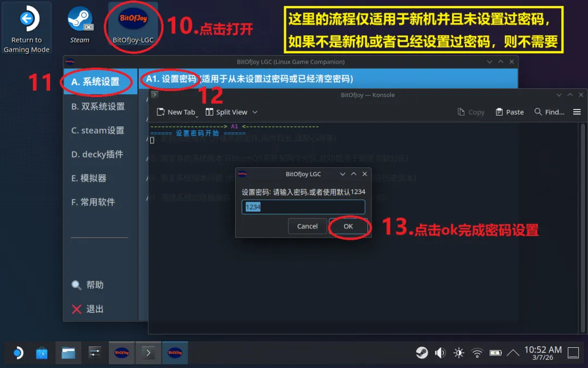
Task: Switch to the Konsole taskbar entry
Action: pyautogui.click(x=148, y=353)
